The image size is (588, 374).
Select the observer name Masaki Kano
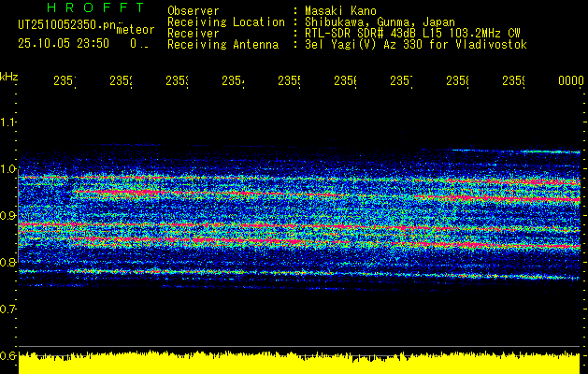tap(340, 10)
